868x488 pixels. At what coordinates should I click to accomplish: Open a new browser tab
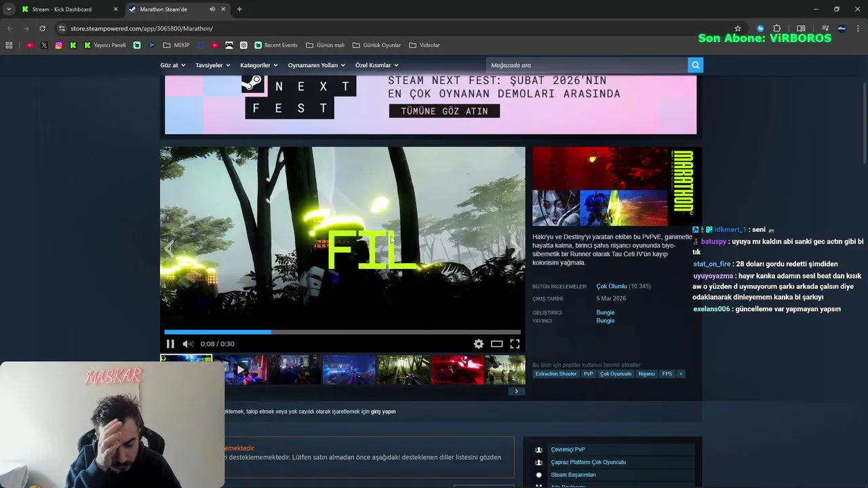[x=239, y=9]
